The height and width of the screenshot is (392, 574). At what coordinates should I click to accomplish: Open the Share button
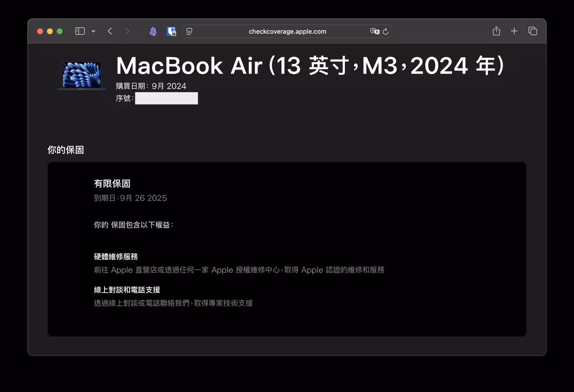(x=496, y=31)
